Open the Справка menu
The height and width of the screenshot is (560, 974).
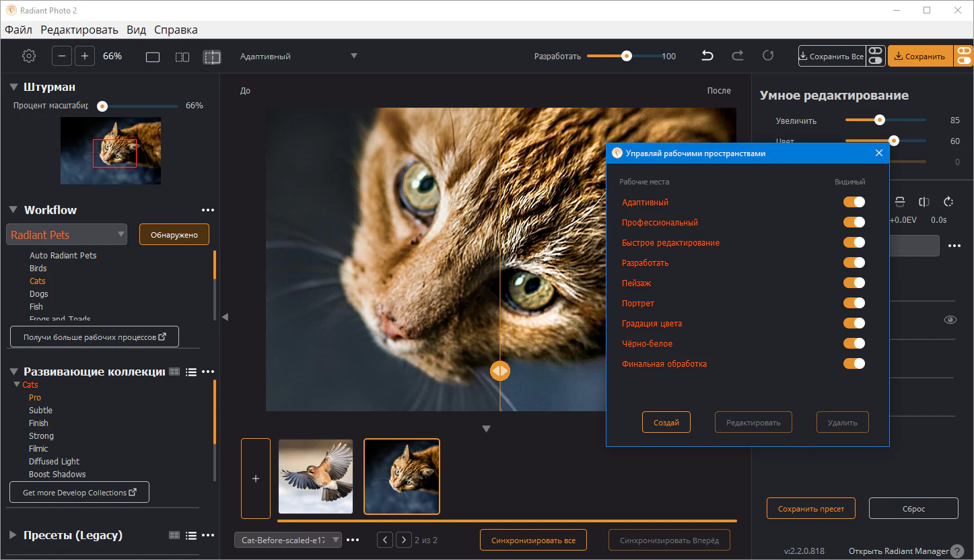coord(176,30)
